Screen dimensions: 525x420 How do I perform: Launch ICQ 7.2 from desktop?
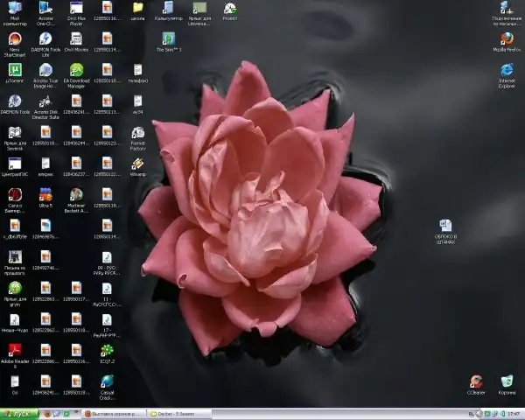(x=107, y=350)
